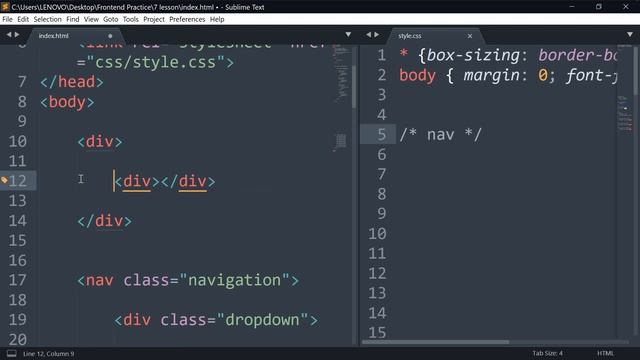Change the Tab Size: 4 setting
The height and width of the screenshot is (360, 640).
[547, 353]
